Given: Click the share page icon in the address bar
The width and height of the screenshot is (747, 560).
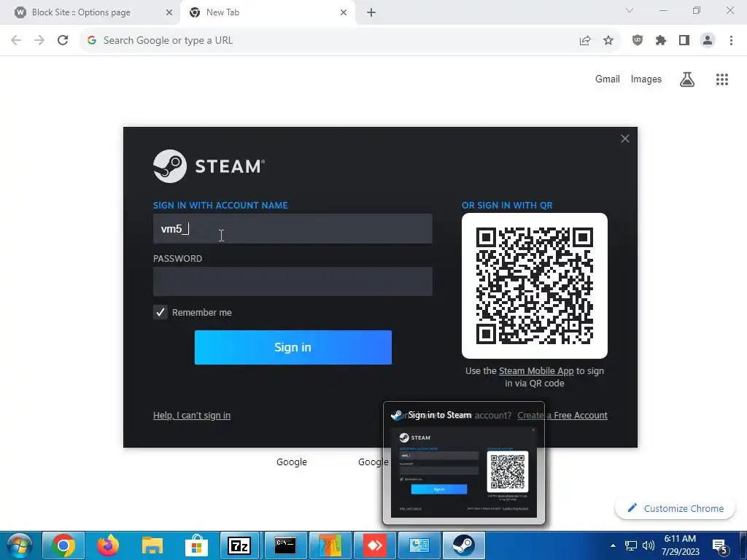Looking at the screenshot, I should (x=585, y=41).
